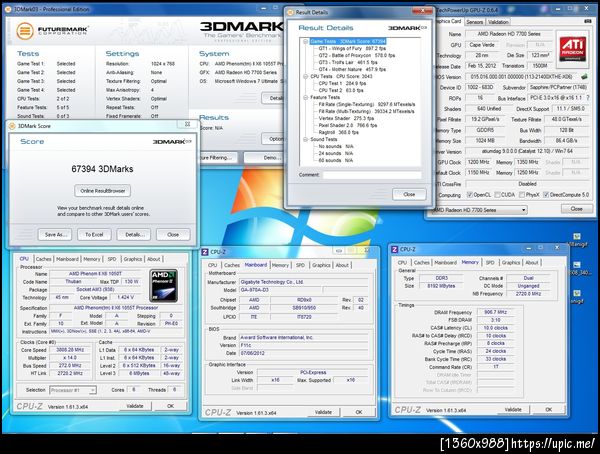Image resolution: width=600 pixels, height=454 pixels.
Task: Collapse the Feature Tests tree node
Action: point(305,98)
